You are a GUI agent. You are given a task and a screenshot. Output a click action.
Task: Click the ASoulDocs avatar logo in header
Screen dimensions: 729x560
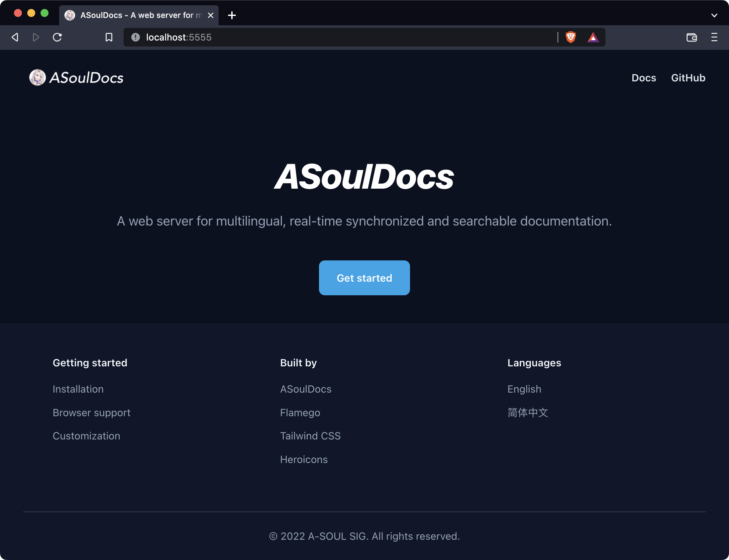tap(37, 77)
